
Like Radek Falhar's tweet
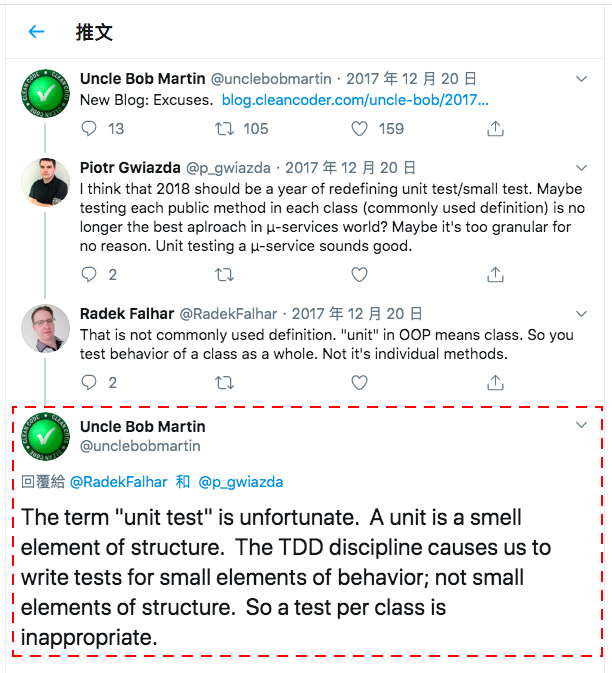pos(359,382)
